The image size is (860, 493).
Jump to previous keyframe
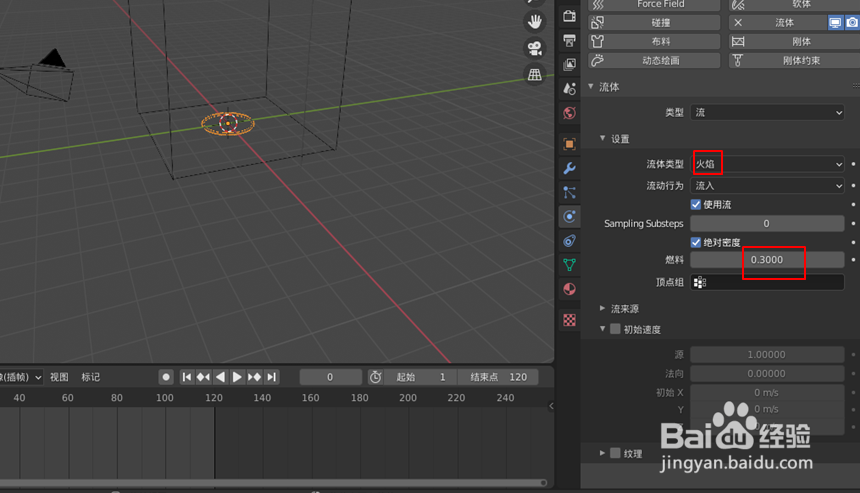(203, 377)
